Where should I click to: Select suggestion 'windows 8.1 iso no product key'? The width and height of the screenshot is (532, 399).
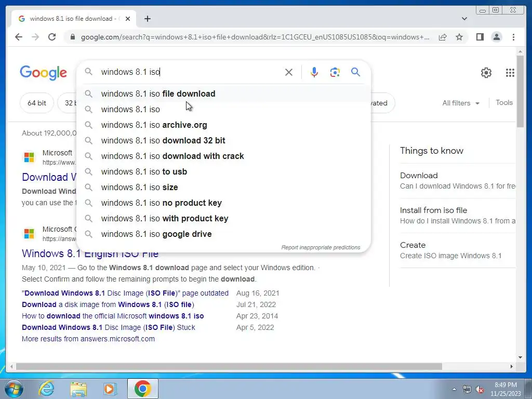(x=224, y=203)
